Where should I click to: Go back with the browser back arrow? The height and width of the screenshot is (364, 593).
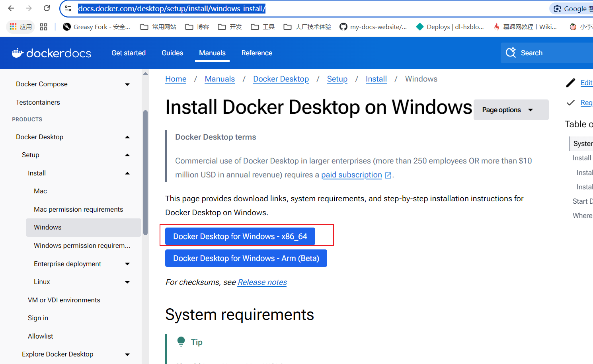coord(11,8)
